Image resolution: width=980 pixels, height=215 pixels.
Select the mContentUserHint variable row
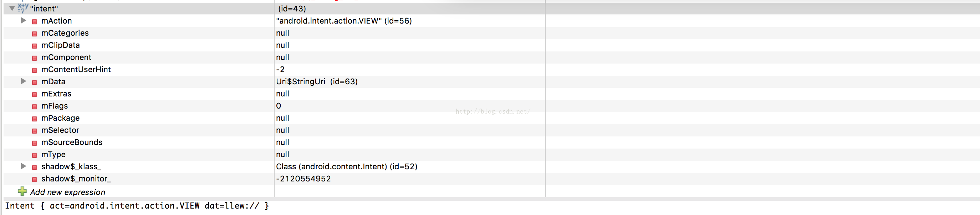tap(76, 69)
